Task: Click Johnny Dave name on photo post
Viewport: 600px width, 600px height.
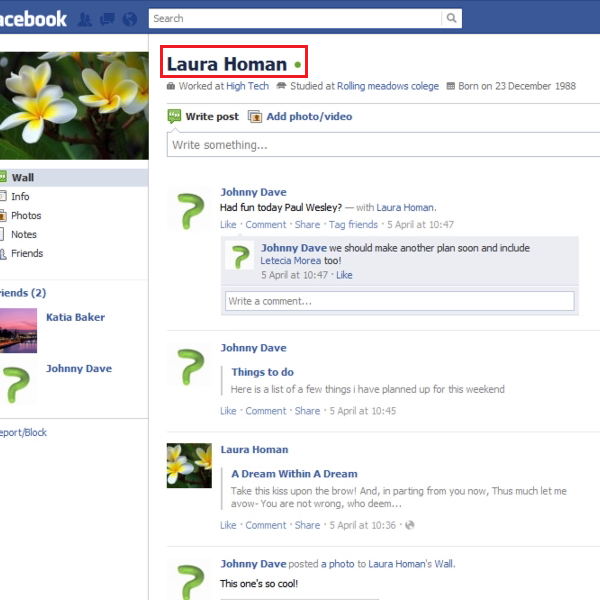Action: (x=253, y=564)
